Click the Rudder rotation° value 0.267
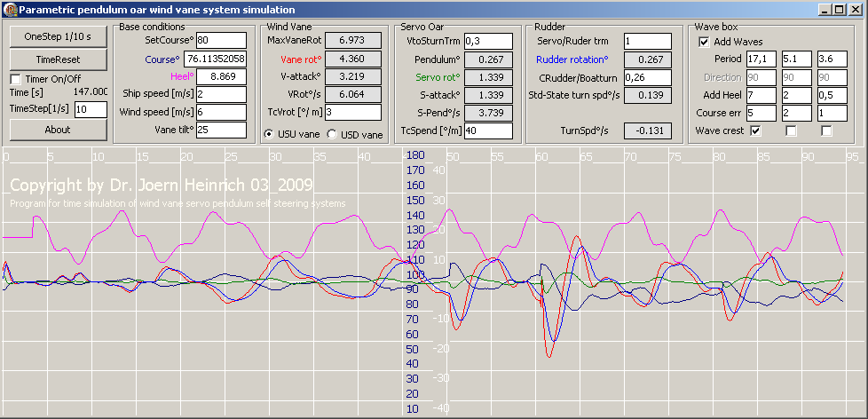This screenshot has height=419, width=868. coord(648,59)
